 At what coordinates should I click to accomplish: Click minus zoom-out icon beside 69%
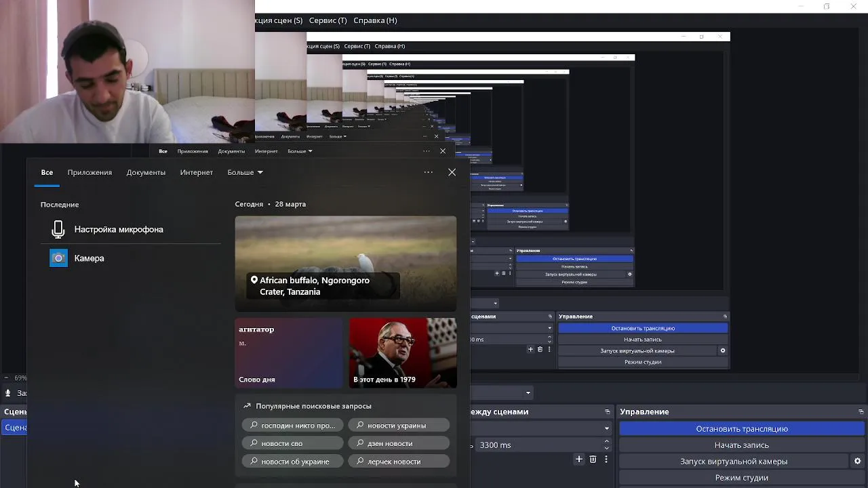[6, 378]
